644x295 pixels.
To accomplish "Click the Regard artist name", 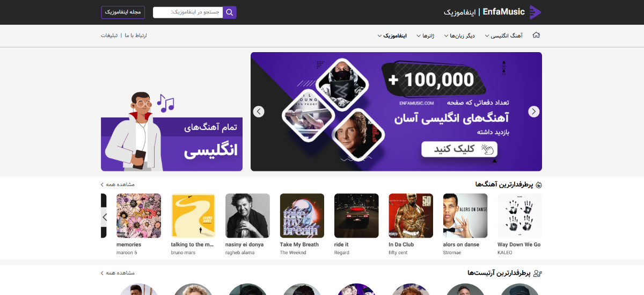I will [342, 253].
